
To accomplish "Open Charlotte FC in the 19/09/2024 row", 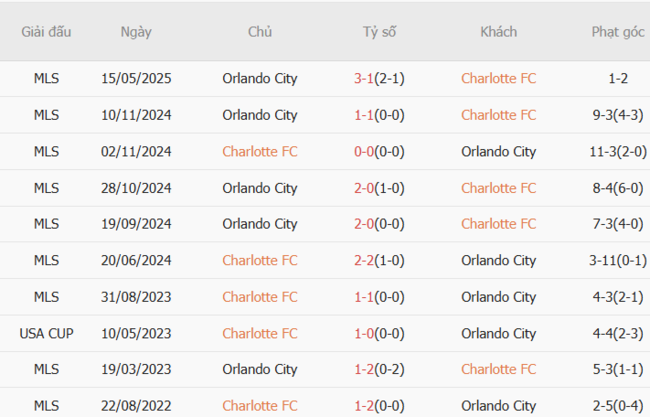I will 498,224.
